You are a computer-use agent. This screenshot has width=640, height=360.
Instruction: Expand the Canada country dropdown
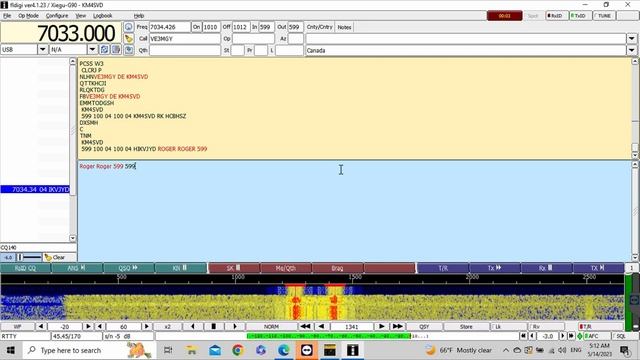pos(631,50)
